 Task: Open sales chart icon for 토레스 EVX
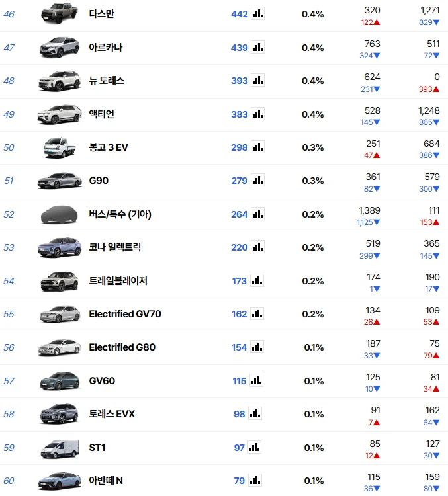pyautogui.click(x=255, y=414)
